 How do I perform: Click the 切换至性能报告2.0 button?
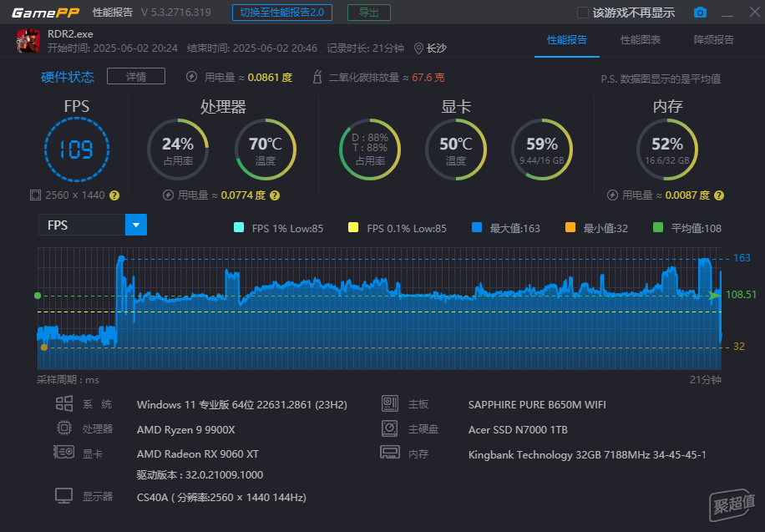pos(282,13)
